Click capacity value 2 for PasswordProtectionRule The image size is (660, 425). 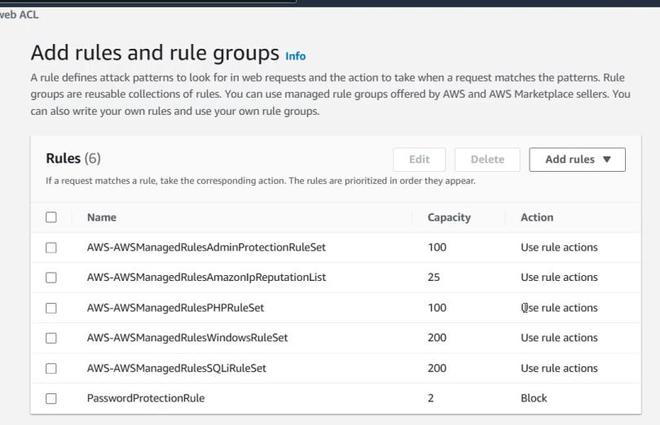pos(431,398)
